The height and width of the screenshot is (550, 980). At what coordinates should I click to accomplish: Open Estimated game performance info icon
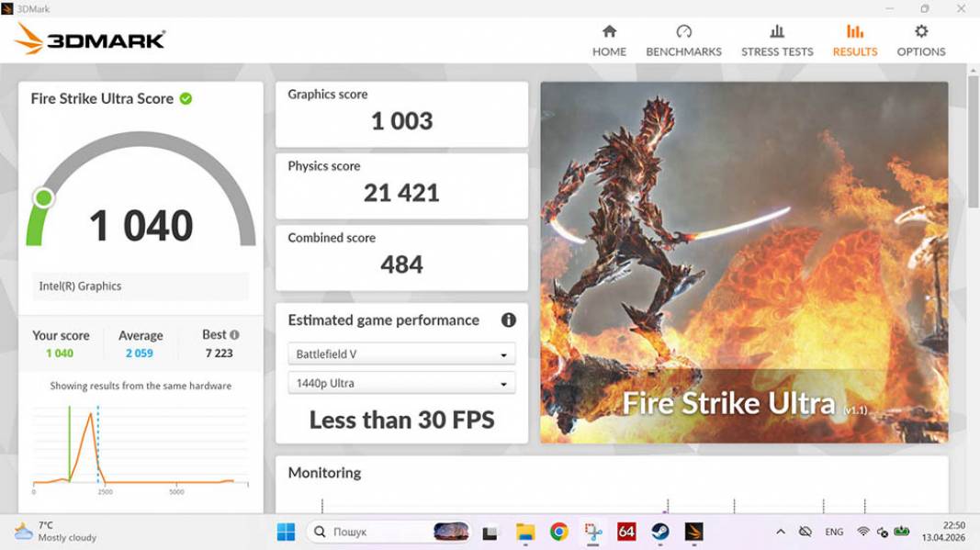508,320
